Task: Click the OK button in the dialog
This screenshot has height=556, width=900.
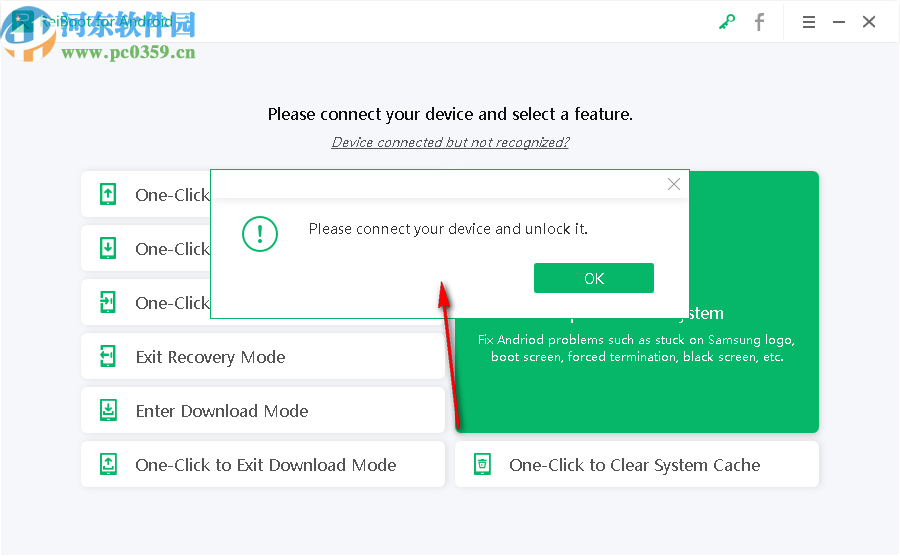Action: point(593,278)
